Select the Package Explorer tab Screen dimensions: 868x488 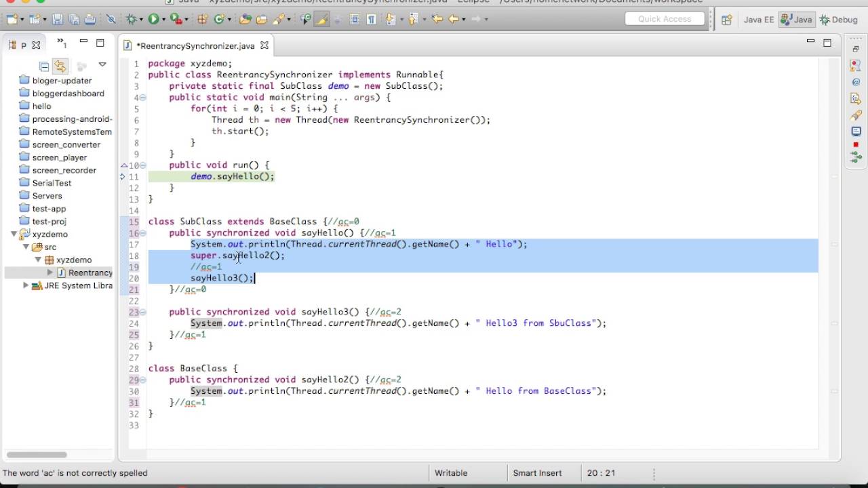tap(24, 45)
